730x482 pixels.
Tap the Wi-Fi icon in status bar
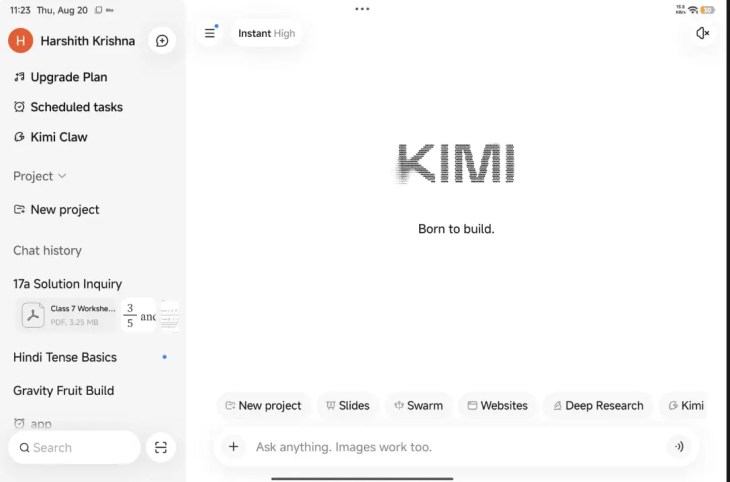point(693,10)
